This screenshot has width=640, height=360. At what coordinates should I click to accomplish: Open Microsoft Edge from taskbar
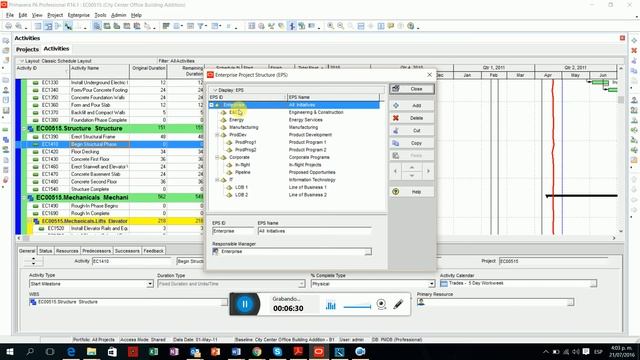(x=71, y=351)
